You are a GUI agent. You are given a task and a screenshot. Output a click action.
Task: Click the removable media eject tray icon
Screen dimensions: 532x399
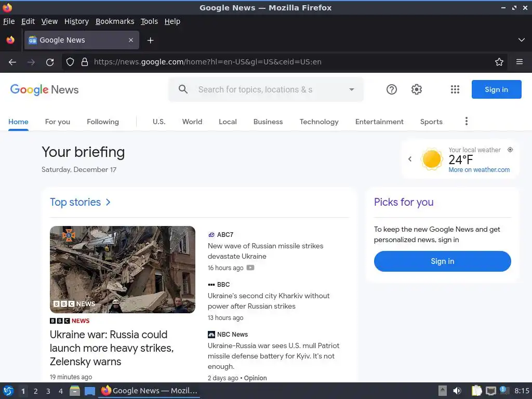[443, 391]
